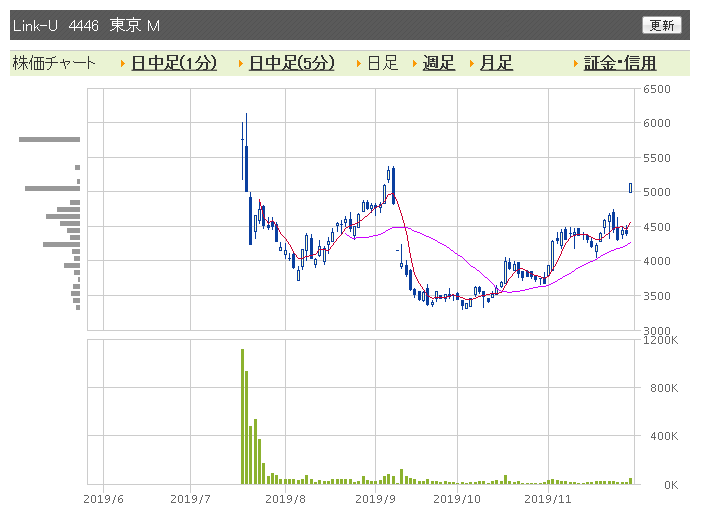This screenshot has width=701, height=525.
Task: Click orange arrow before 証金・信用
Action: coord(575,64)
